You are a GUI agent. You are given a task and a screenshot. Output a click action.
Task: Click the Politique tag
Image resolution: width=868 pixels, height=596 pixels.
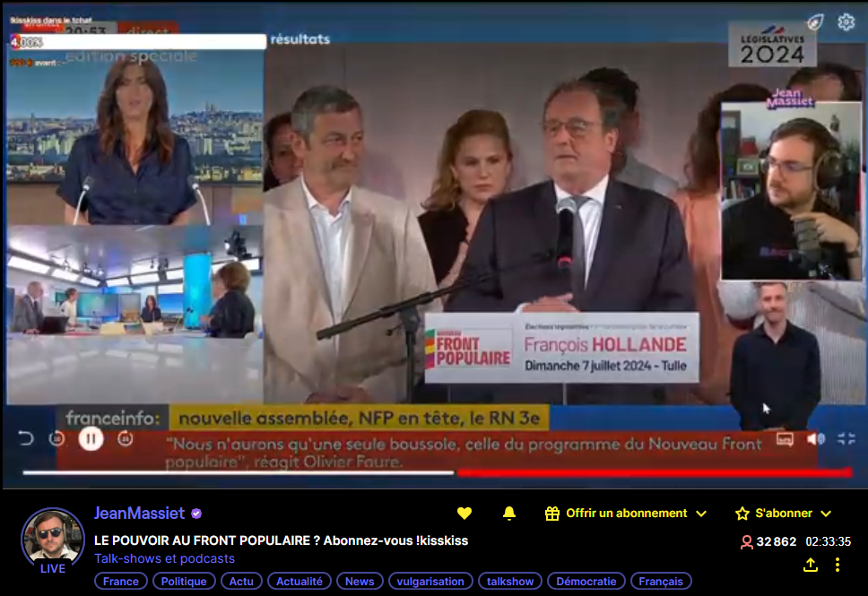point(184,581)
